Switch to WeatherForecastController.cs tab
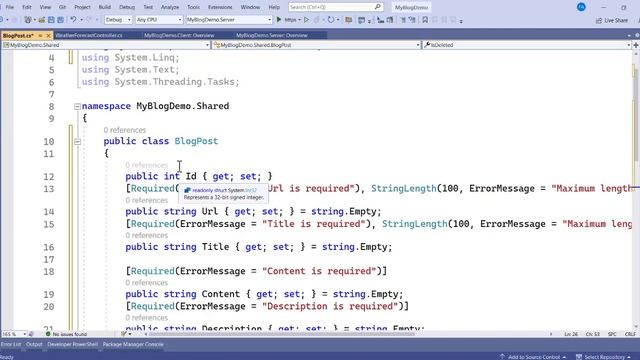640x360 pixels. click(89, 36)
